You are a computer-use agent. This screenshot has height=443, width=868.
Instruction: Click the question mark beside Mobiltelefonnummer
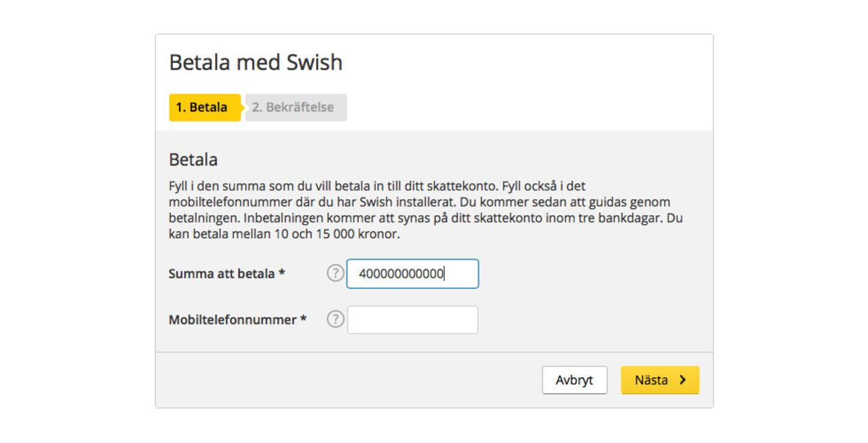[x=335, y=318]
